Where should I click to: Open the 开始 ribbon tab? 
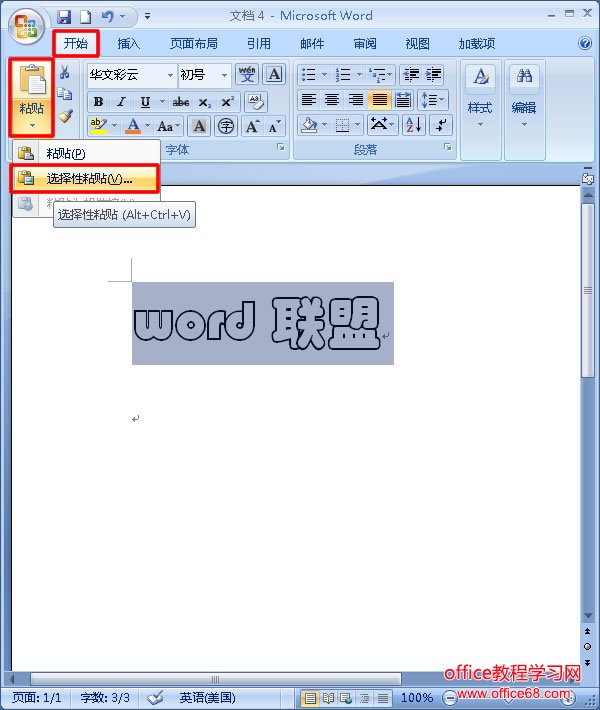click(x=76, y=43)
